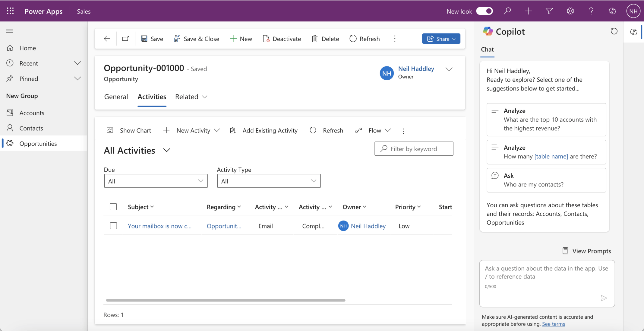
Task: Click the Save disk icon
Action: (x=144, y=39)
